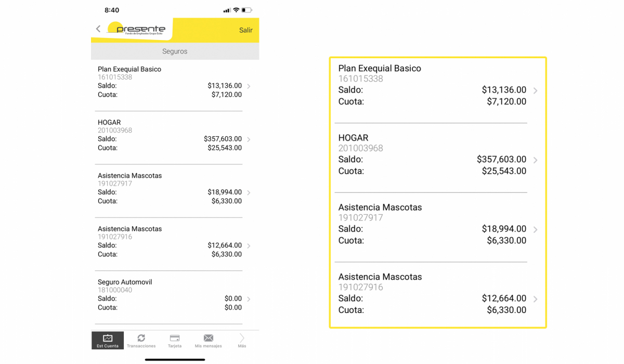Tap the battery status icon
624x364 pixels.
pyautogui.click(x=246, y=10)
